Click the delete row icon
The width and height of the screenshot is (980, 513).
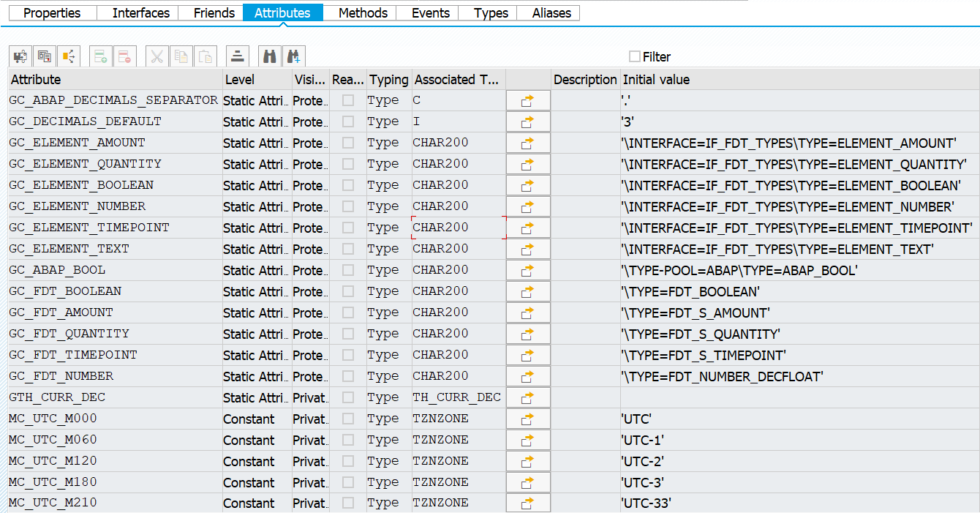pos(125,56)
